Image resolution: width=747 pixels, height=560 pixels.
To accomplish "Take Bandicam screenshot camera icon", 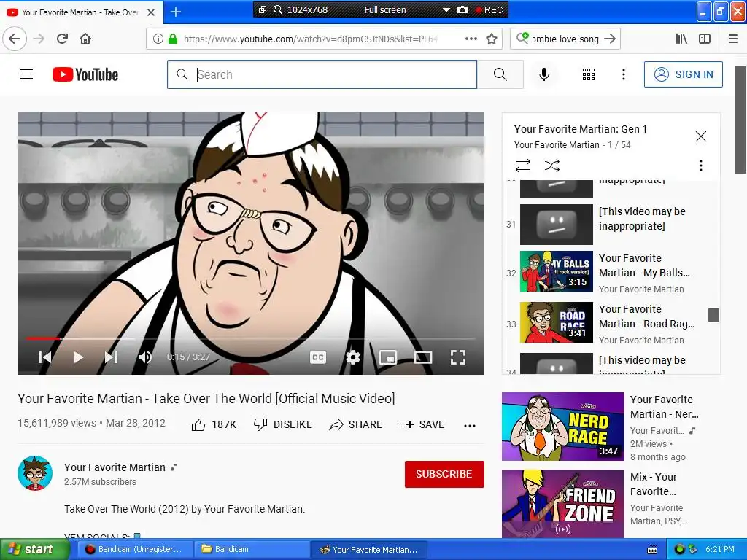I will (x=462, y=9).
